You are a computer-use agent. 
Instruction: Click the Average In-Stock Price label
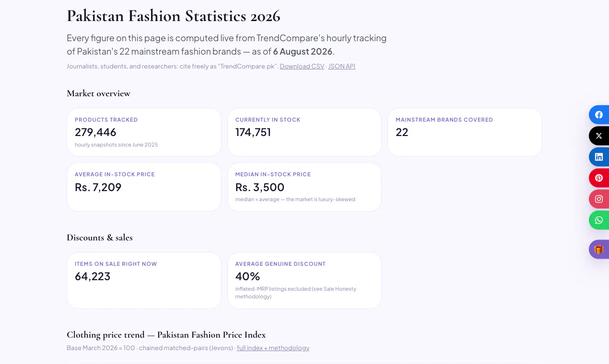(x=115, y=174)
